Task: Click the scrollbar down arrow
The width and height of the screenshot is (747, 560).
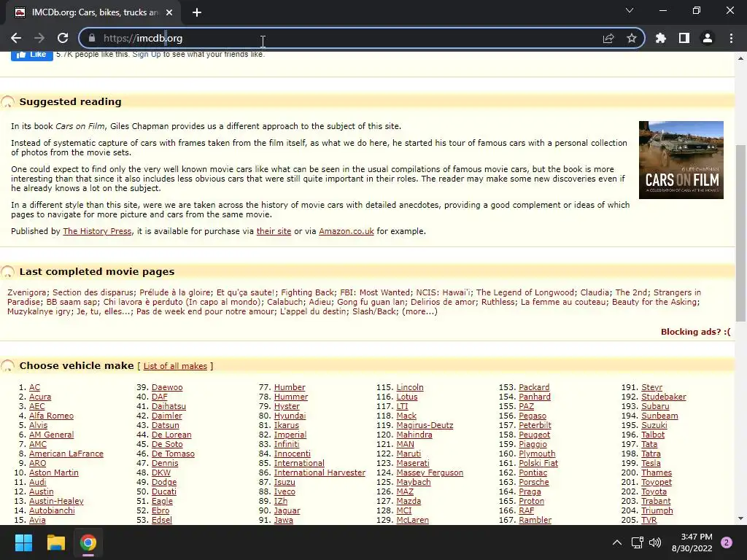Action: point(740,518)
